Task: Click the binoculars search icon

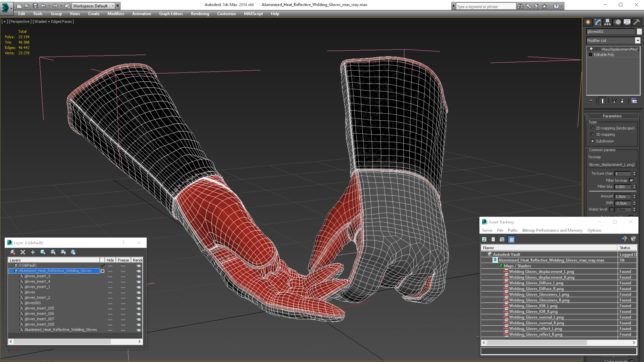Action: (520, 6)
